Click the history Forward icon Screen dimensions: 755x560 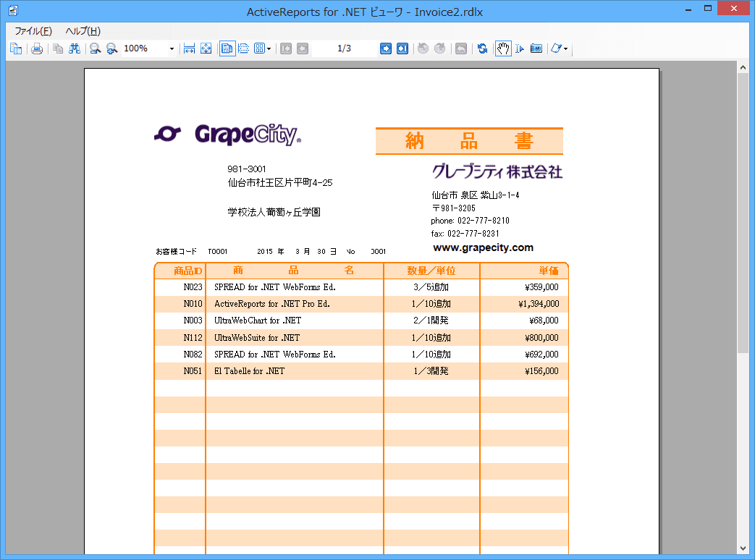pyautogui.click(x=439, y=48)
